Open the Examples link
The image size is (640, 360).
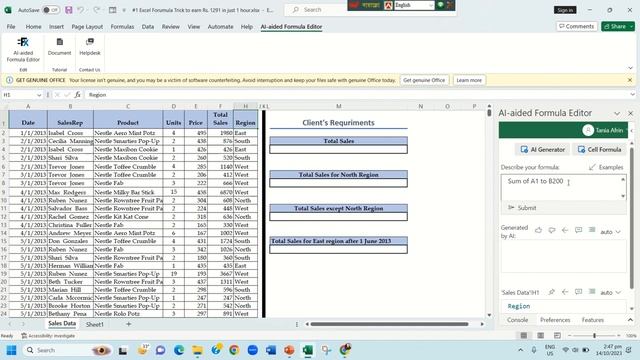pyautogui.click(x=606, y=167)
